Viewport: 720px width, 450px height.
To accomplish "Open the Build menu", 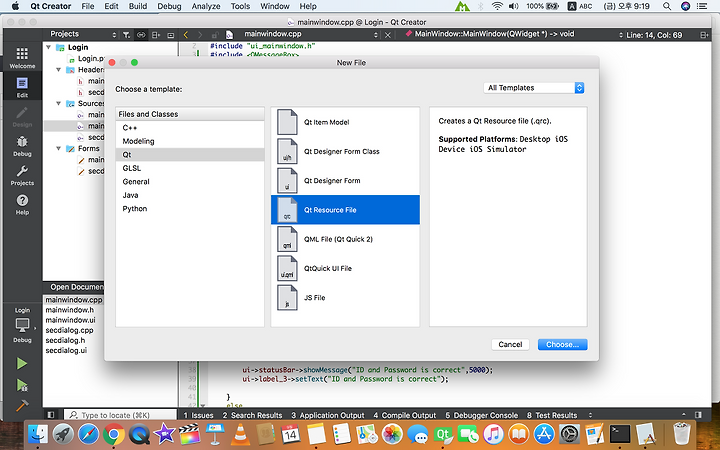I will [138, 6].
